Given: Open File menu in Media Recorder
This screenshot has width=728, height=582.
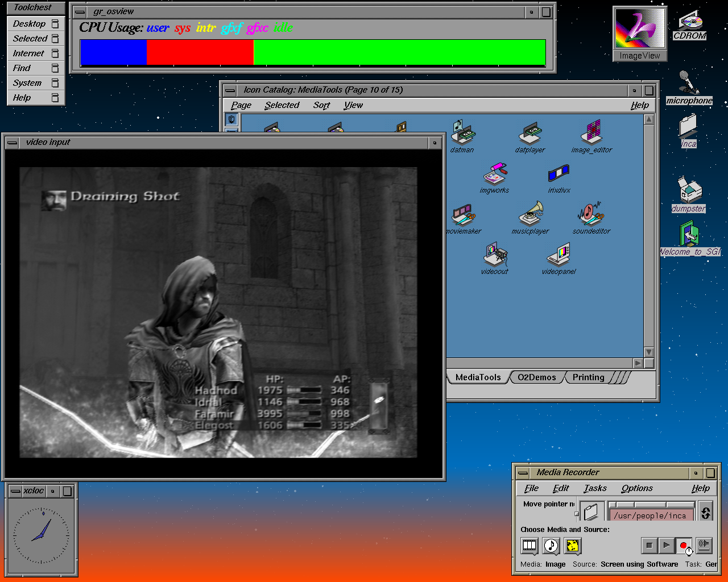Looking at the screenshot, I should click(532, 488).
